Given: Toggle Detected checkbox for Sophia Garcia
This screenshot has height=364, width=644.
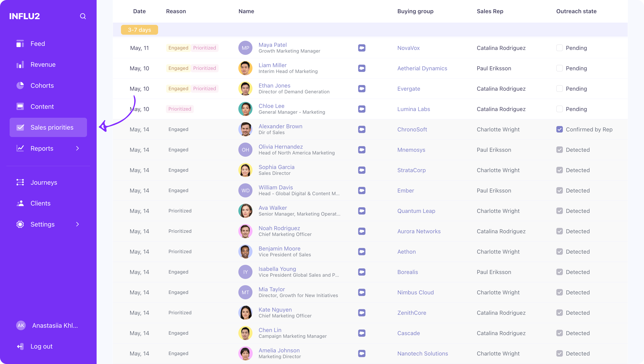Looking at the screenshot, I should [x=559, y=170].
